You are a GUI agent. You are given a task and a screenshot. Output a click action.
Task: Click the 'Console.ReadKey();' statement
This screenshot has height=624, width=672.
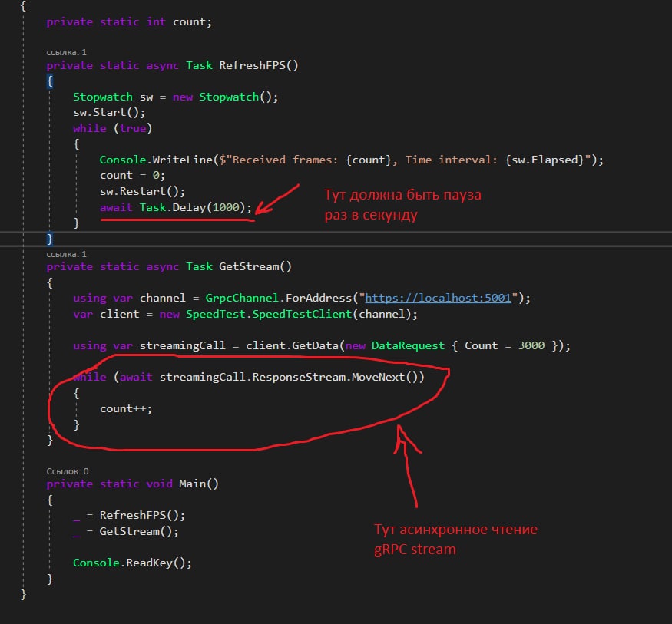[132, 563]
